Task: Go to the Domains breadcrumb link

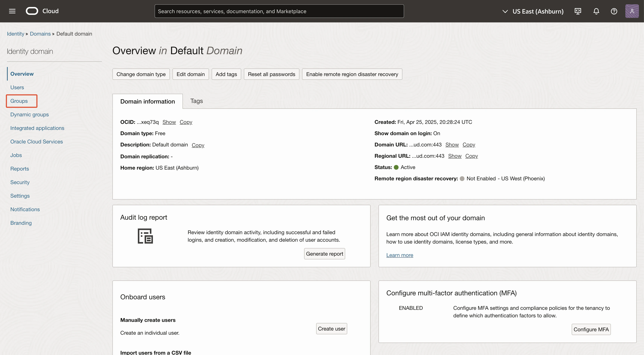Action: pyautogui.click(x=40, y=34)
